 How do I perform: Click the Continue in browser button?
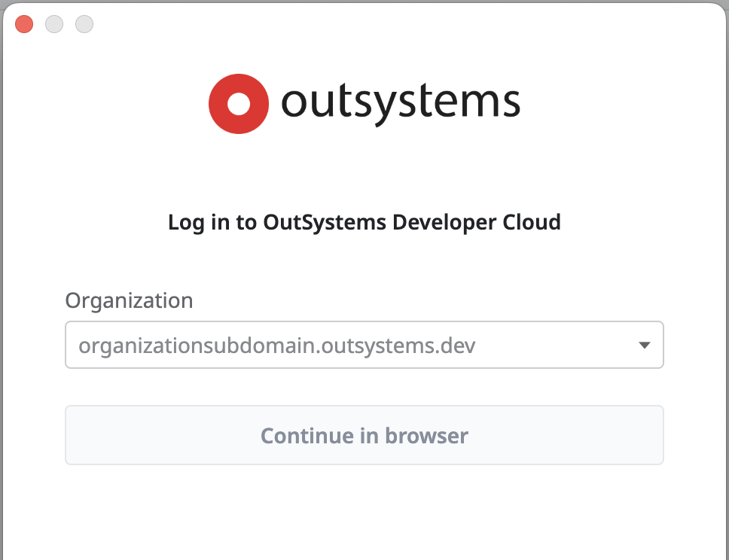pos(364,435)
